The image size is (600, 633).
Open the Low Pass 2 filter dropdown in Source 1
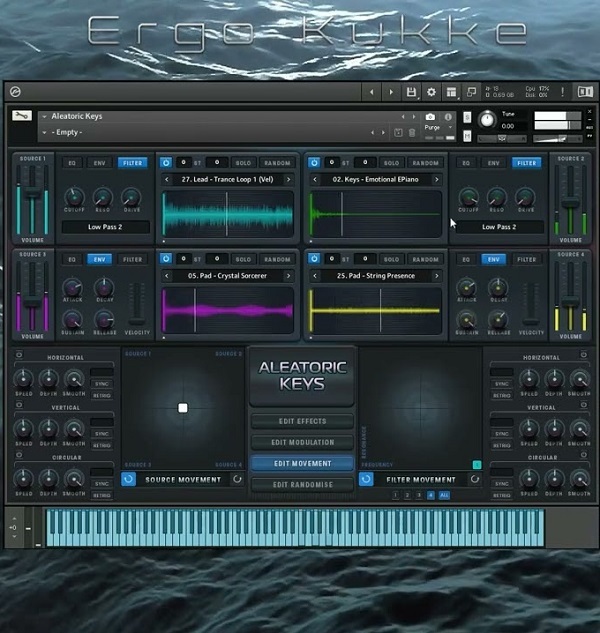[105, 227]
